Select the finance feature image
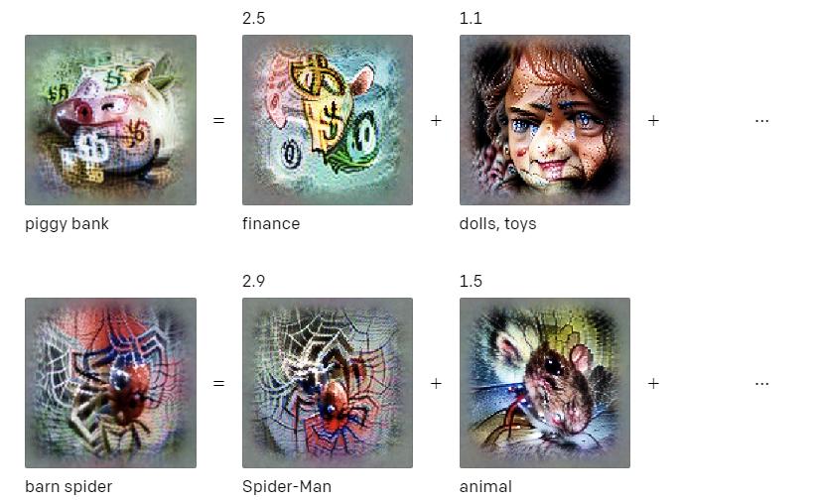The height and width of the screenshot is (504, 817). coord(328,120)
